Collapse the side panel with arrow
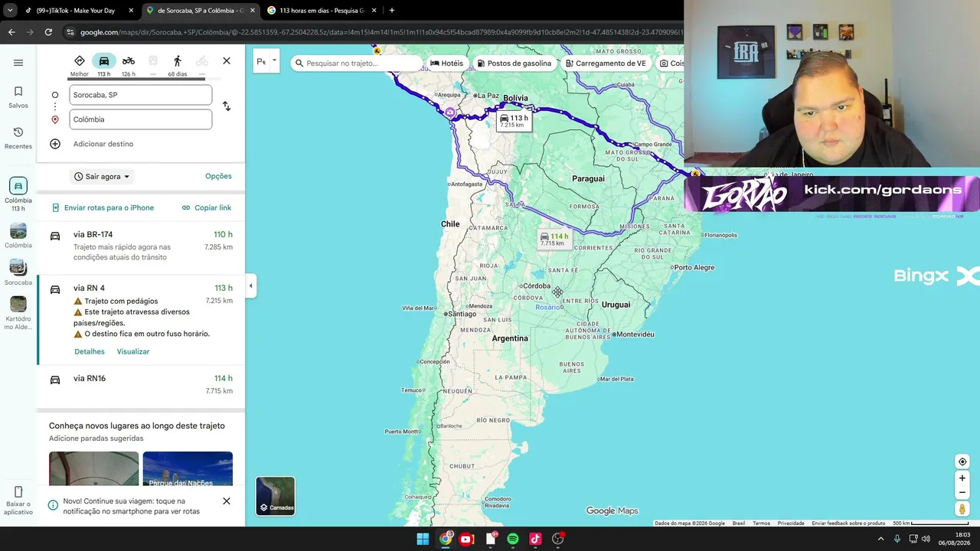Image resolution: width=980 pixels, height=551 pixels. tap(250, 286)
